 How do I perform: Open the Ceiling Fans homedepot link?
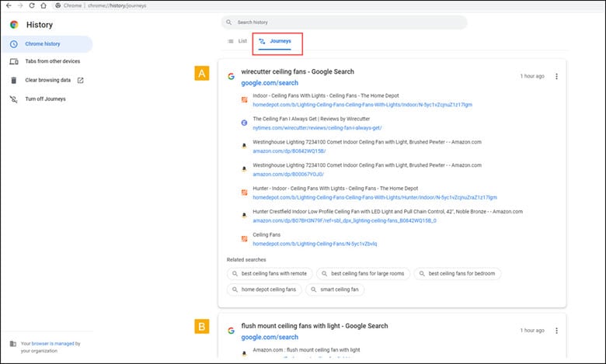coord(315,244)
